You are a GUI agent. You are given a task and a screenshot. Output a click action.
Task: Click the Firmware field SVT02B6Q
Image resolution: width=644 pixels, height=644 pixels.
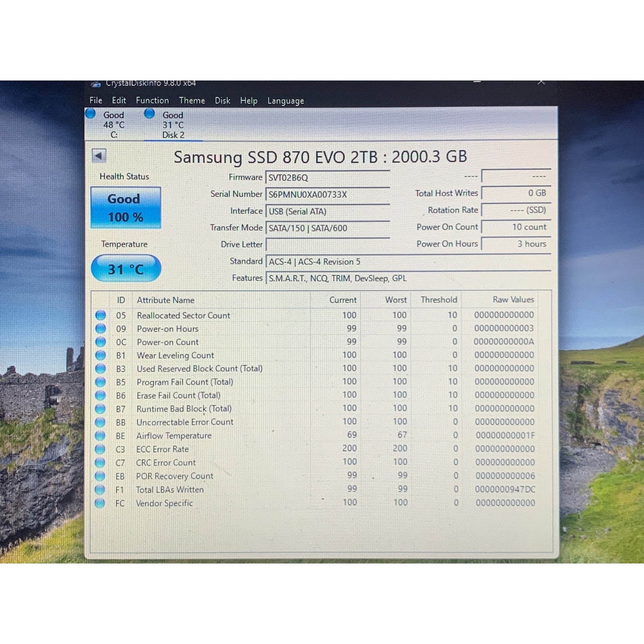(328, 177)
